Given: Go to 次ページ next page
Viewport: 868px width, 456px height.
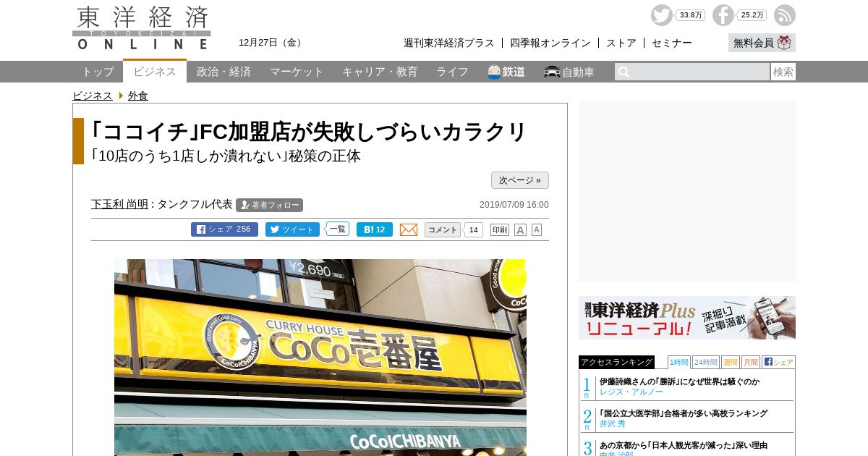Looking at the screenshot, I should pyautogui.click(x=520, y=180).
